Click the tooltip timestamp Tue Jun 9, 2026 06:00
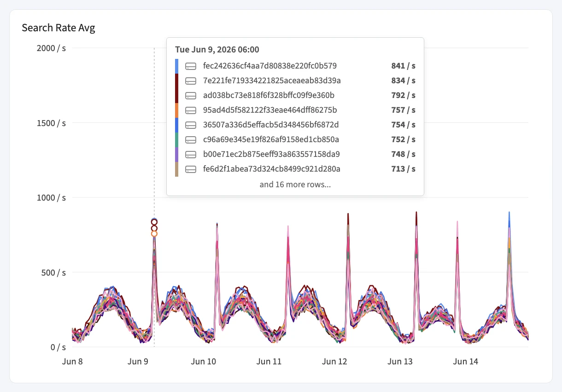 (x=217, y=50)
